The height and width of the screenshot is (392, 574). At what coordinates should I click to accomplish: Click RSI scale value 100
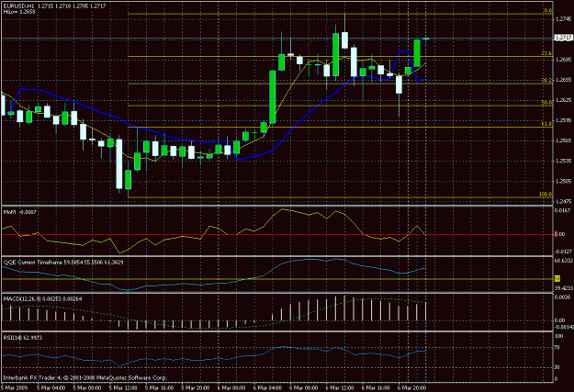click(x=559, y=336)
